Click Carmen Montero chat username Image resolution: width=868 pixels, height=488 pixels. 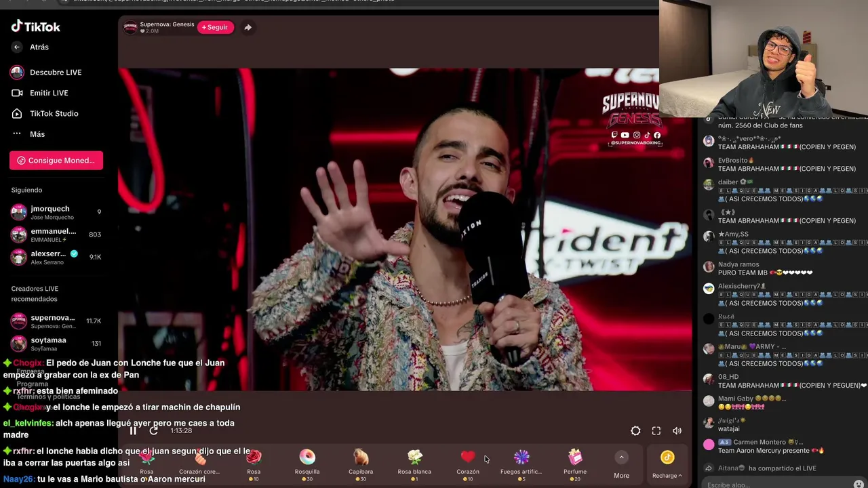[758, 442]
